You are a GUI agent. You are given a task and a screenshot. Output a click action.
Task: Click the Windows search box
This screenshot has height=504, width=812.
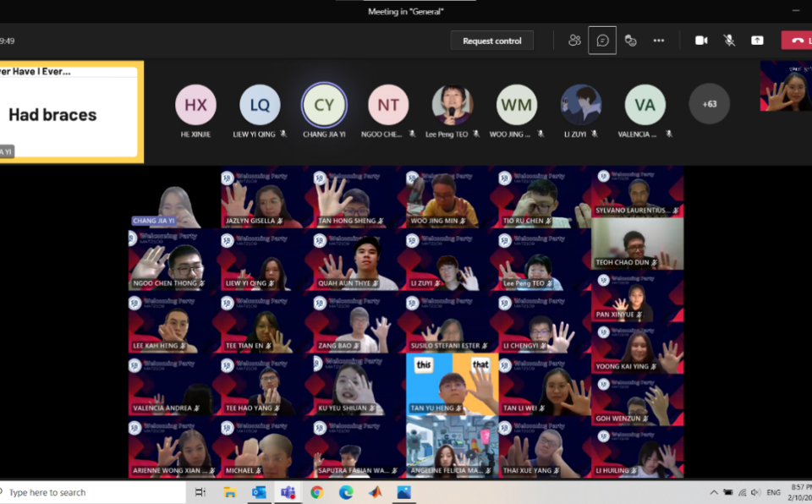click(93, 492)
